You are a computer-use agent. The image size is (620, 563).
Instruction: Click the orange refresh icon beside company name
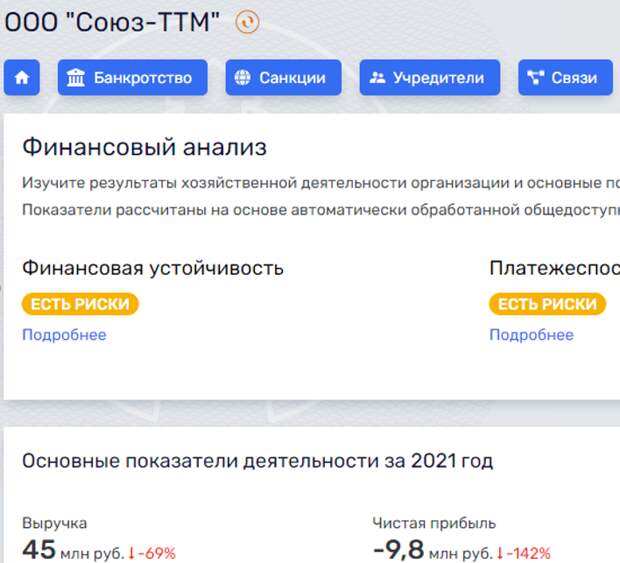[x=248, y=22]
